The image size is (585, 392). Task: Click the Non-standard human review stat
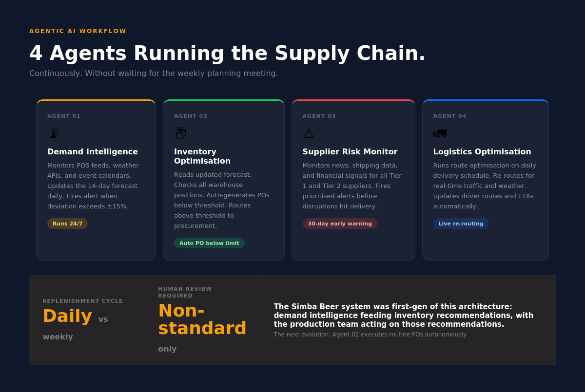[x=202, y=319]
